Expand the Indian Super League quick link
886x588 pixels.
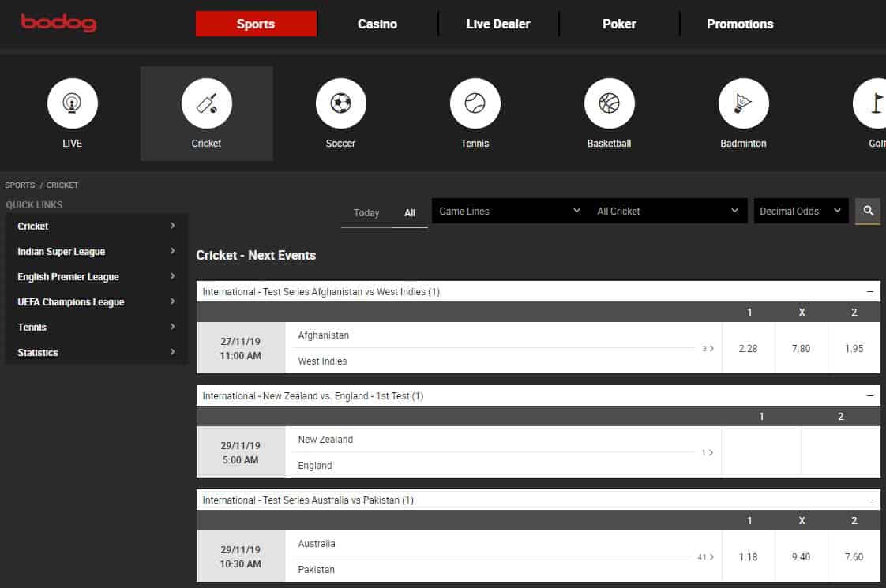96,251
